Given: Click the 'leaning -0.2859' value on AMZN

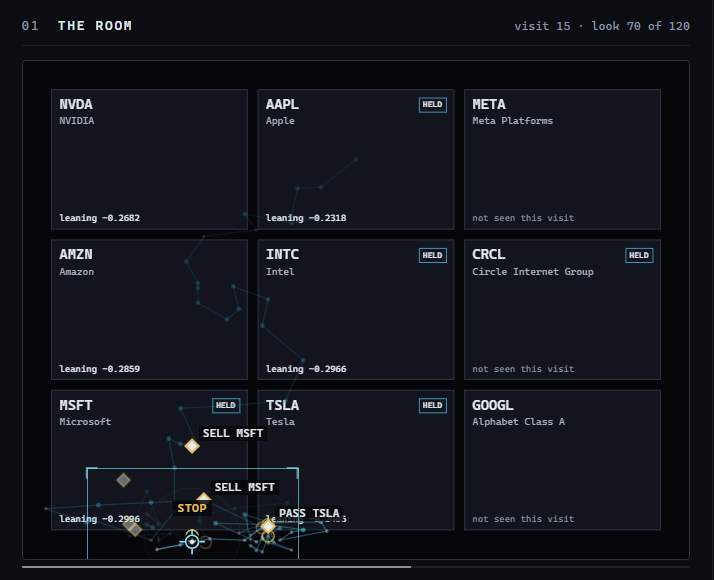Looking at the screenshot, I should tap(100, 369).
